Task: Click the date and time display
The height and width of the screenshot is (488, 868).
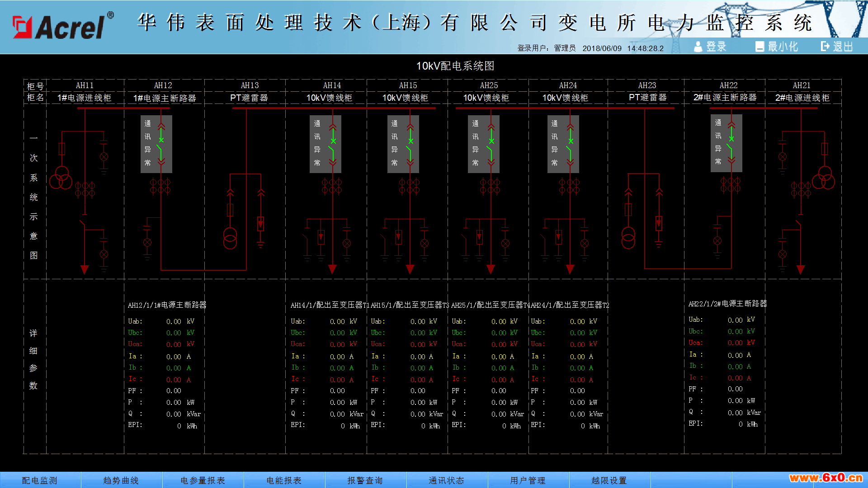Action: [x=623, y=48]
